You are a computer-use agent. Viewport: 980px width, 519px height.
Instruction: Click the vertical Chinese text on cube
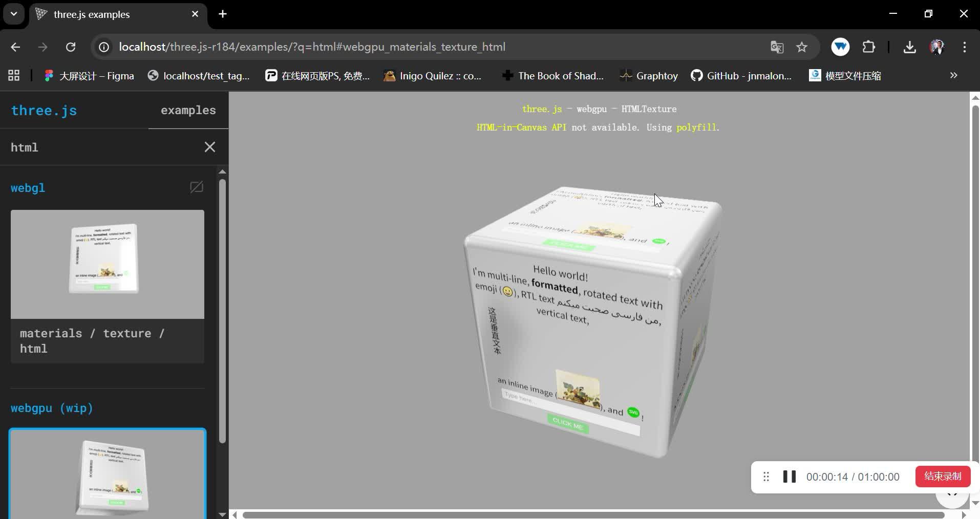(494, 331)
